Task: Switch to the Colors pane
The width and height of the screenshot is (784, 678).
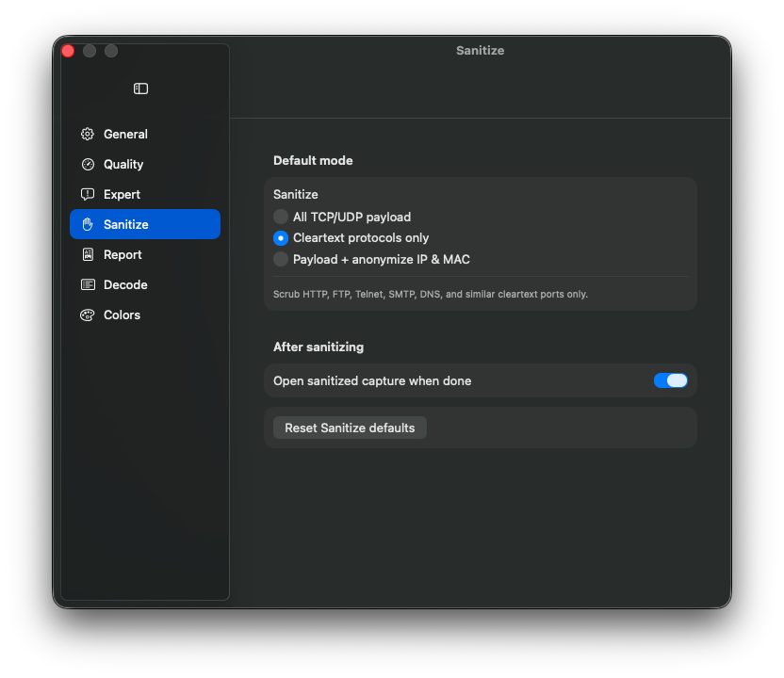Action: (145, 315)
